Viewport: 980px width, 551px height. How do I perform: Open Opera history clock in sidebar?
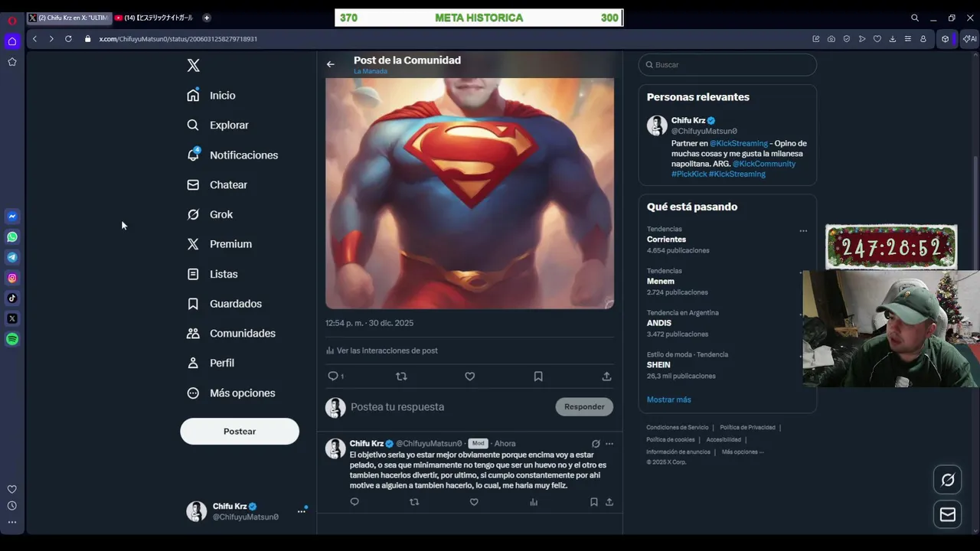click(x=12, y=506)
